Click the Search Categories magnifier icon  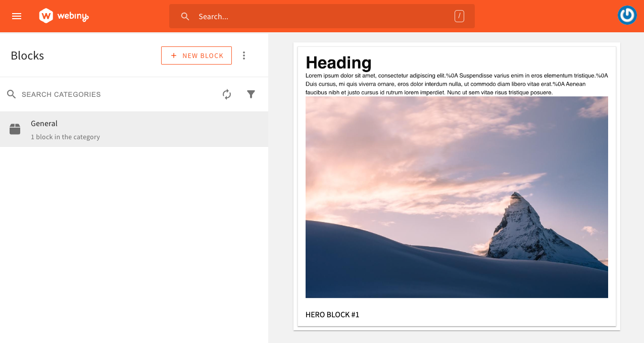(12, 94)
